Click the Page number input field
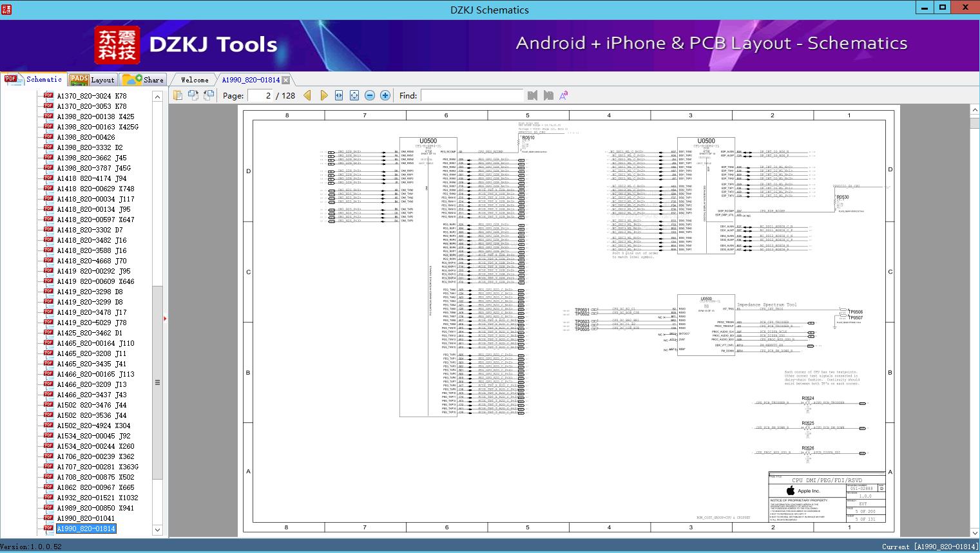Viewport: 980px width, 553px height. [x=260, y=95]
